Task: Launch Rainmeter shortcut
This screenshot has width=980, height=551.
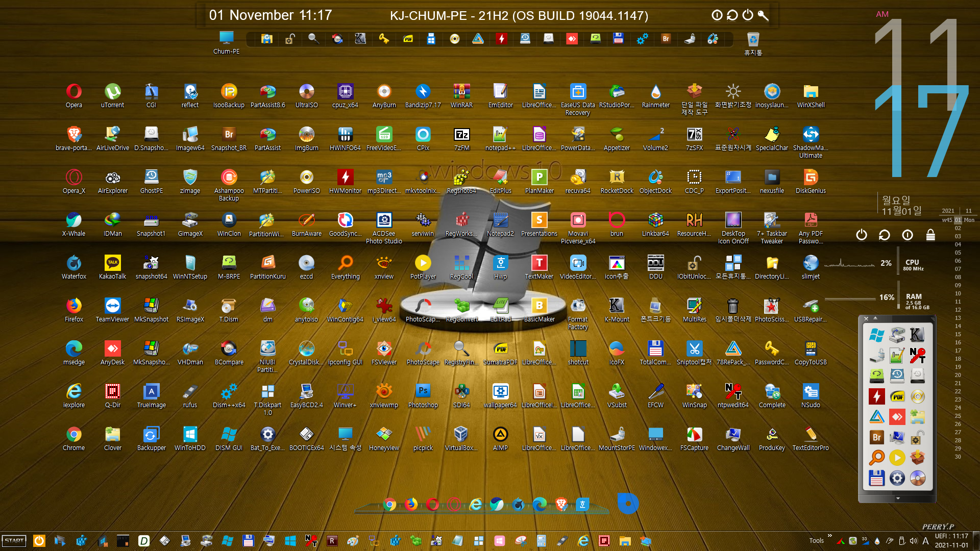Action: (x=655, y=95)
